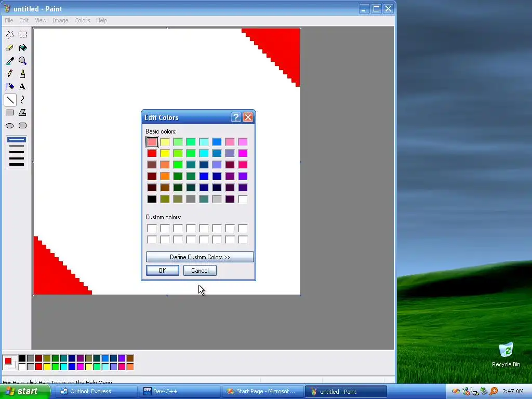Viewport: 532px width, 399px height.
Task: Cancel the Edit Colors dialog
Action: [200, 270]
